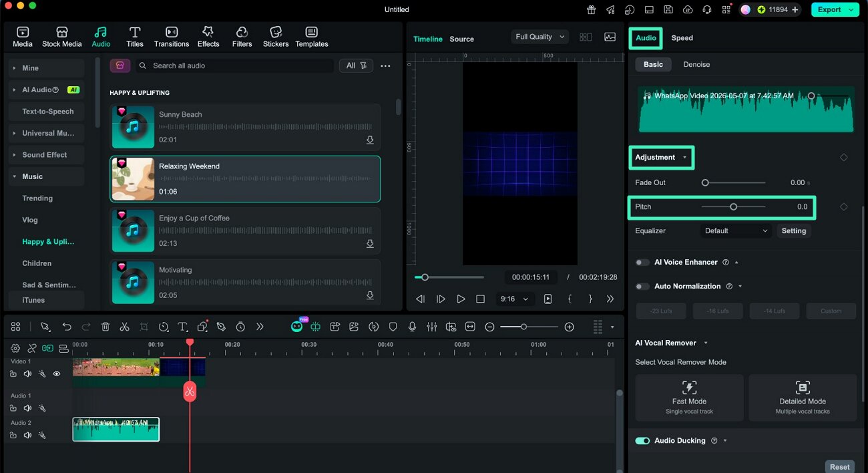Image resolution: width=868 pixels, height=473 pixels.
Task: Expand the Sound Effect category
Action: pyautogui.click(x=14, y=155)
